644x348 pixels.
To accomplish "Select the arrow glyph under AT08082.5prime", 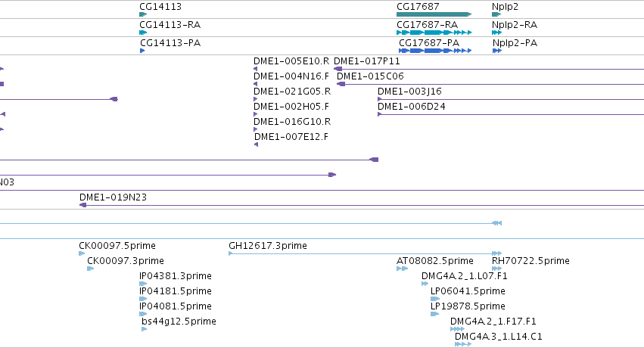I will point(402,269).
